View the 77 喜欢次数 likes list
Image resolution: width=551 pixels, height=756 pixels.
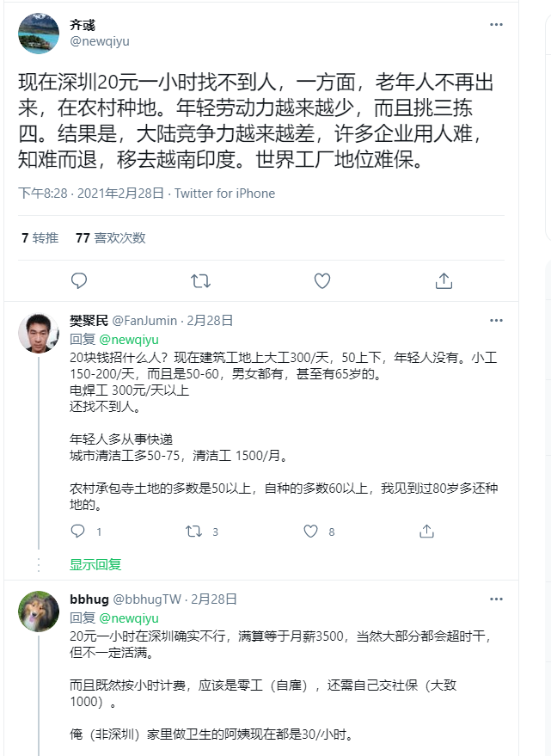pos(111,237)
